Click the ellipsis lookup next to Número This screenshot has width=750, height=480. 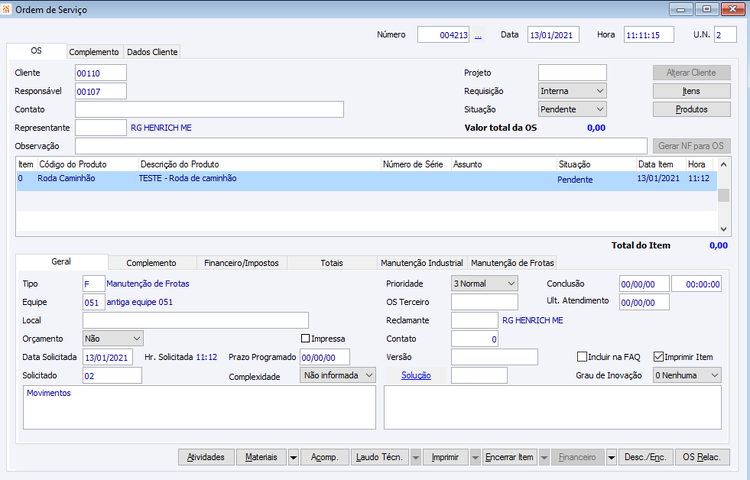[478, 35]
